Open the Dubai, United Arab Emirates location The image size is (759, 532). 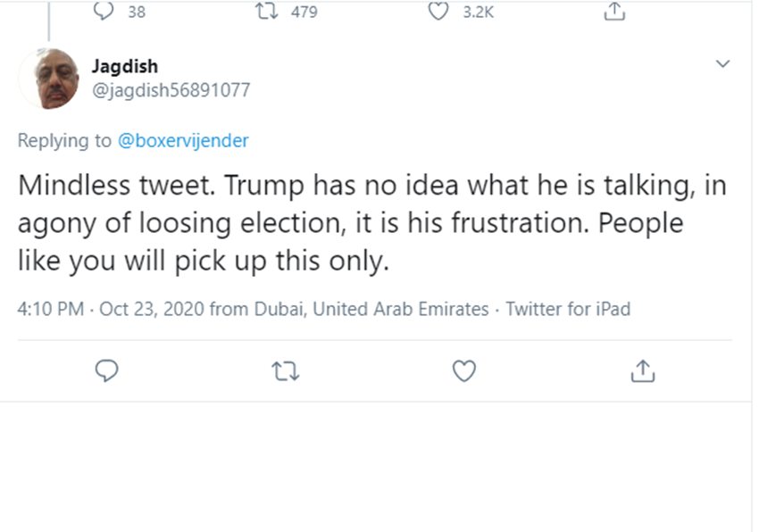click(x=371, y=309)
